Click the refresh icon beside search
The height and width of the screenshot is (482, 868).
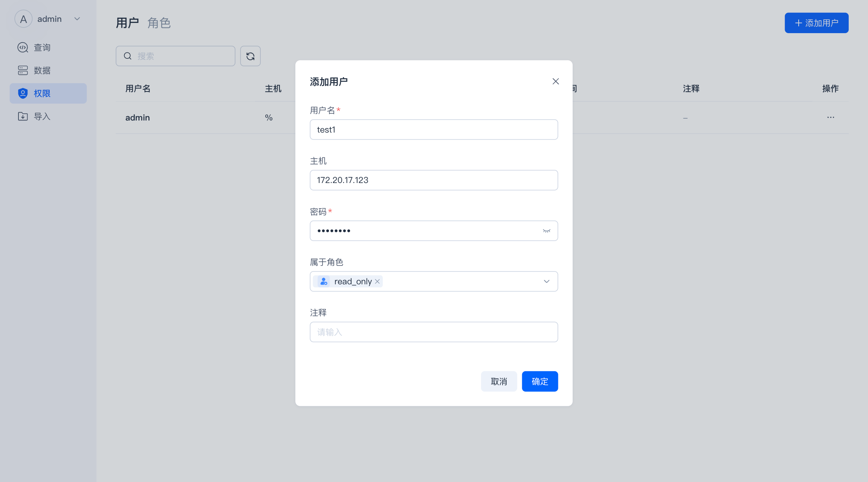250,56
